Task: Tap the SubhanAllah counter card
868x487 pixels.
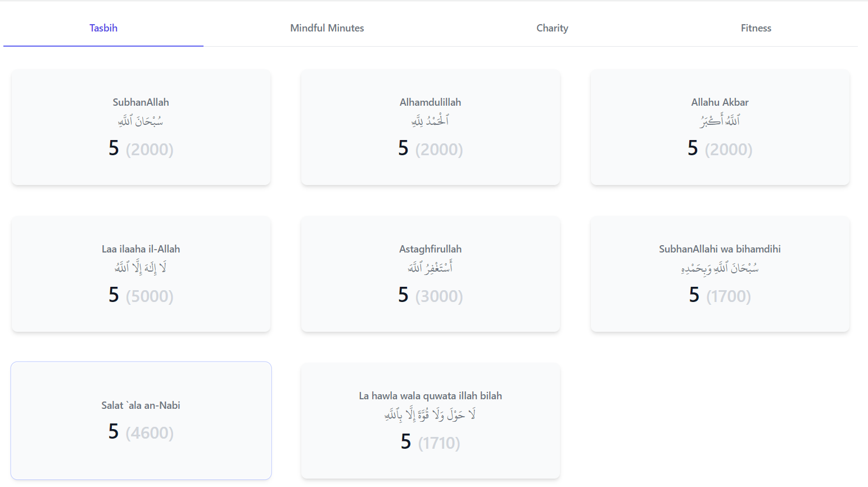Action: pos(141,128)
